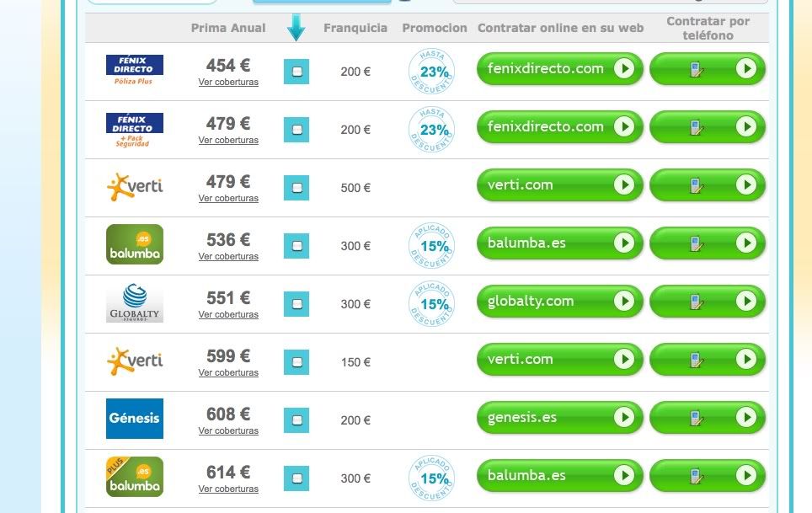Click the Globalty Seguros logo

(135, 303)
